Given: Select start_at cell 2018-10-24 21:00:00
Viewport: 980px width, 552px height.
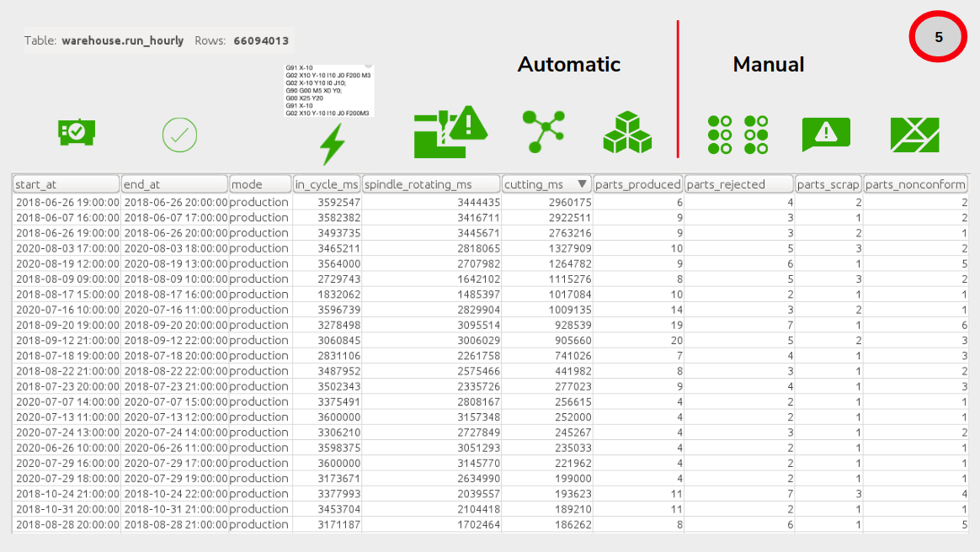Looking at the screenshot, I should [x=67, y=493].
